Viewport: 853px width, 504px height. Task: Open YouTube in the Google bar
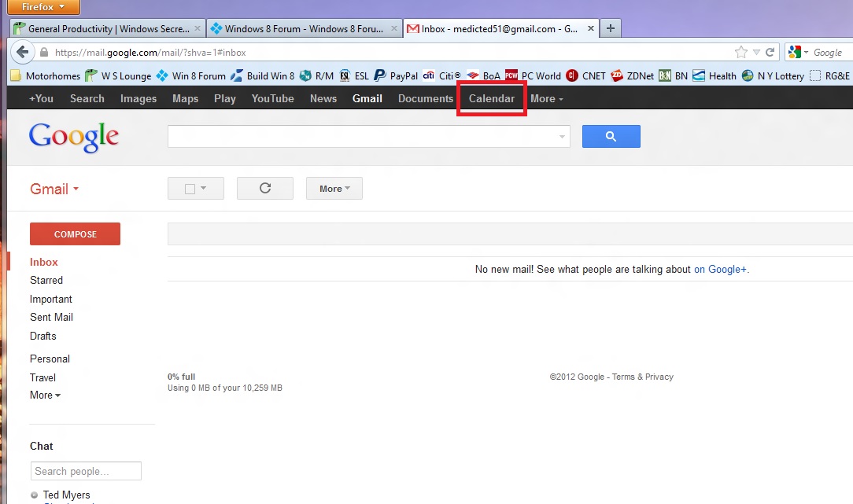272,98
